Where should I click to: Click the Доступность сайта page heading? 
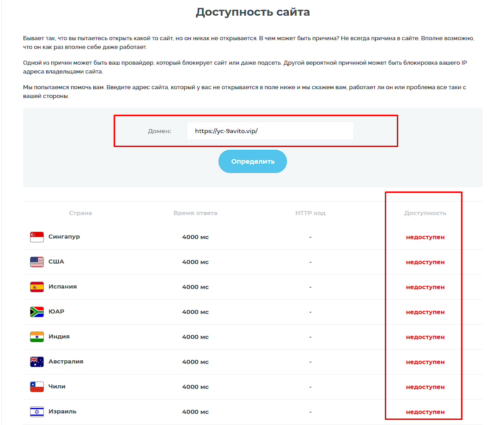pos(253,12)
